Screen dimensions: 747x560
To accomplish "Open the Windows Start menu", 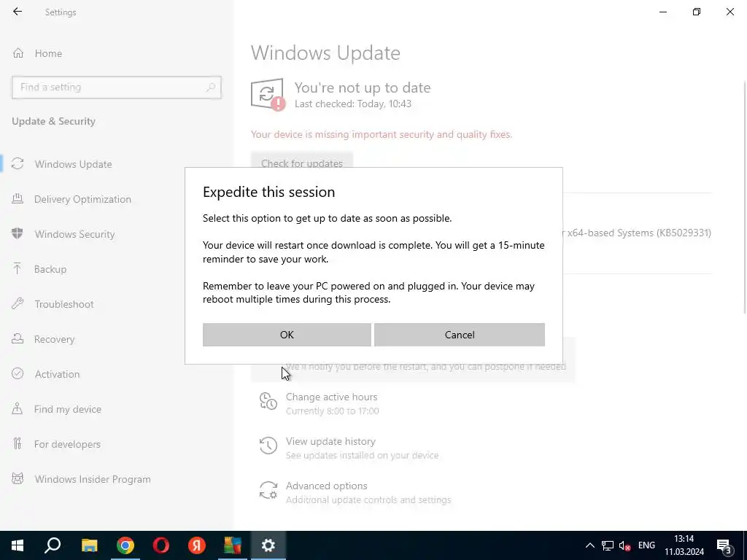I will [18, 545].
